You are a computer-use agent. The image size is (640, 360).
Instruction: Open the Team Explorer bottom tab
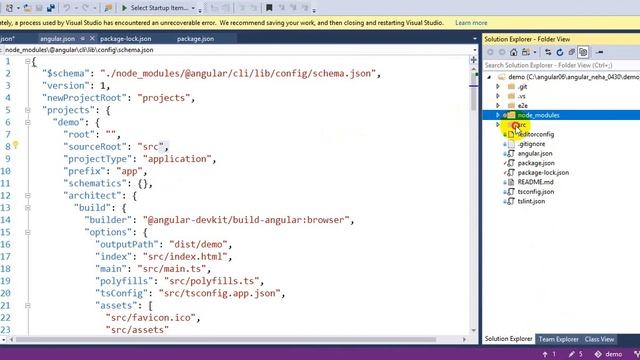(558, 339)
